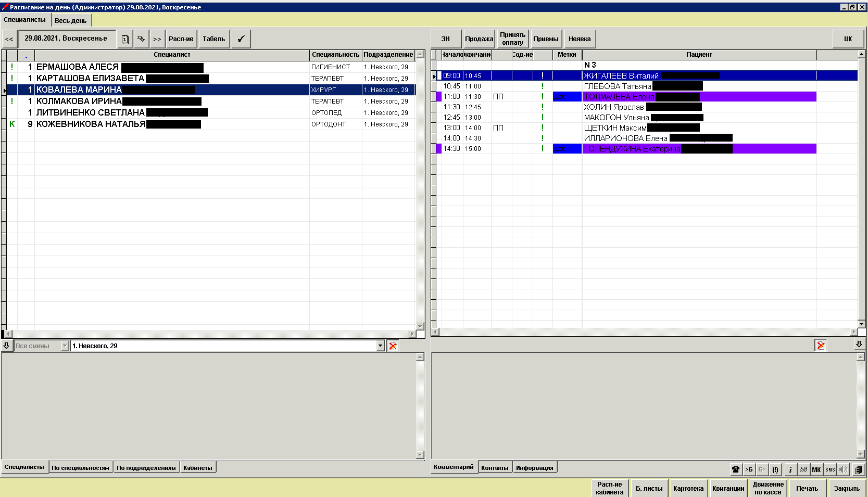
Task: Click the MK toolbar button
Action: (816, 469)
